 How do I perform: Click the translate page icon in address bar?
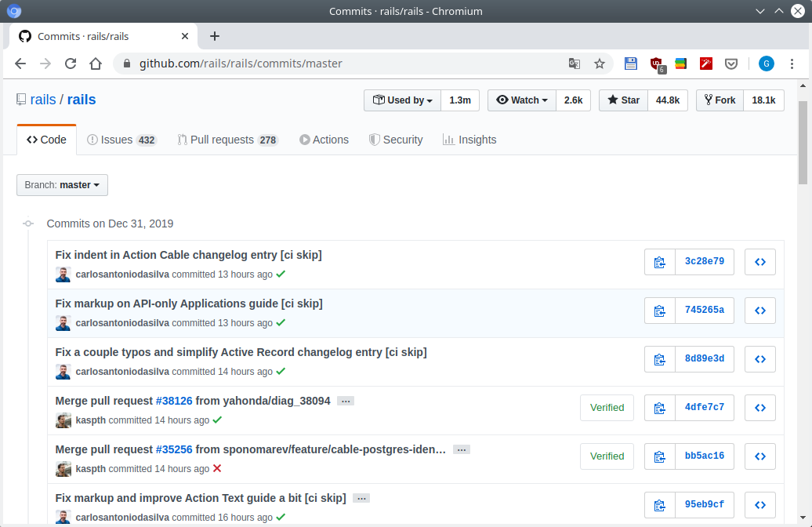click(575, 64)
